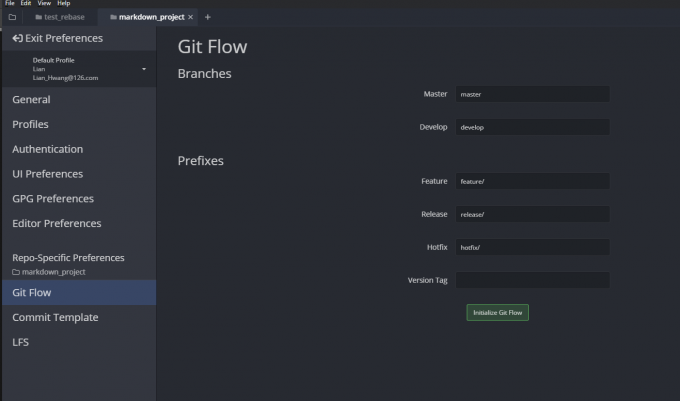Go to Authentication preferences
Image resolution: width=680 pixels, height=401 pixels.
click(x=47, y=149)
